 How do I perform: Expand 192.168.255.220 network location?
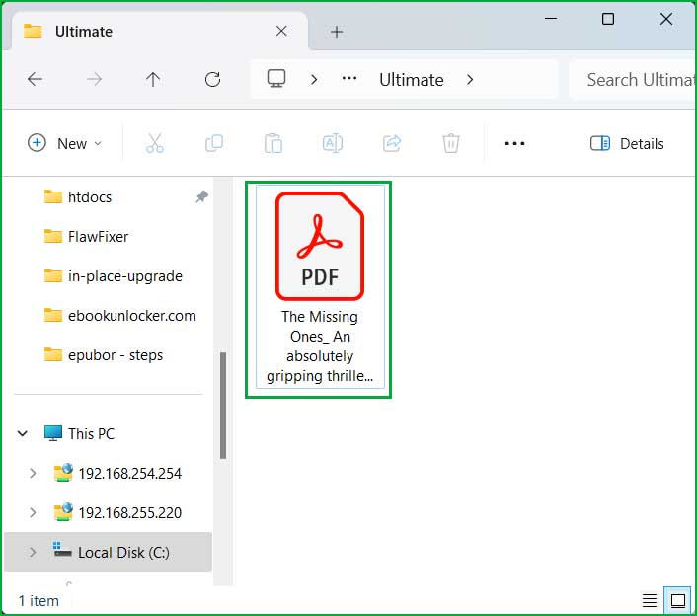point(33,512)
